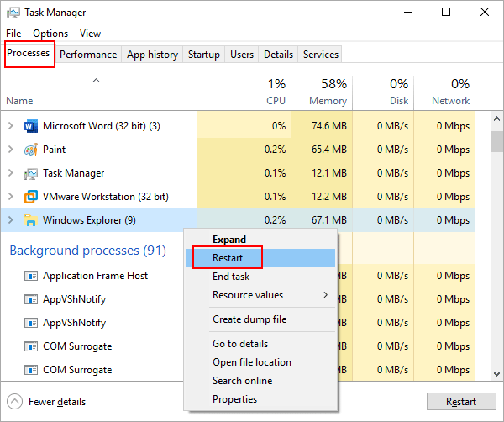Expand the Paint process group
The width and height of the screenshot is (504, 422).
(x=11, y=150)
